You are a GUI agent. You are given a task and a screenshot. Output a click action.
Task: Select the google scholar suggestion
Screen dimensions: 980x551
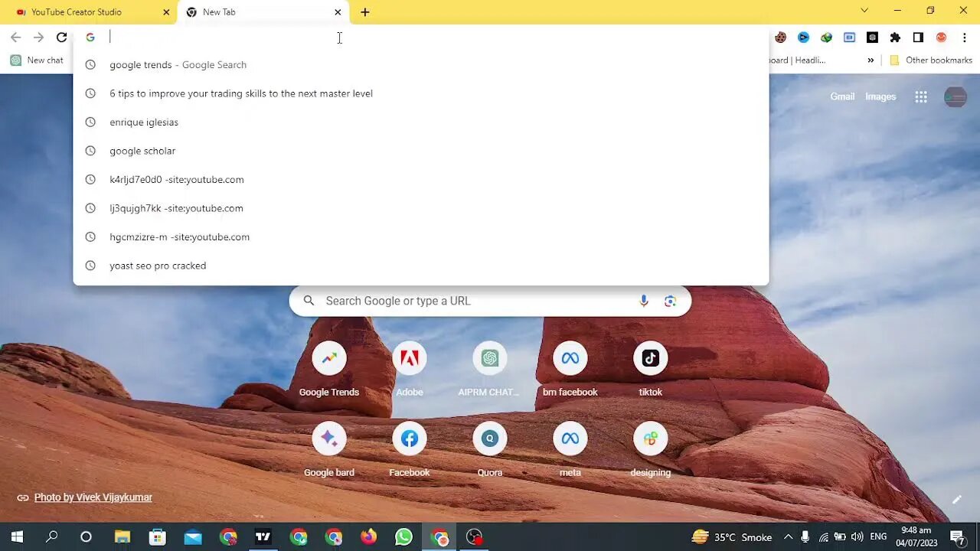tap(420, 151)
